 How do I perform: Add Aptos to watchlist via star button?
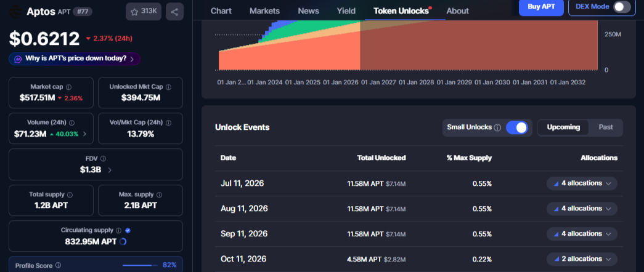(144, 12)
